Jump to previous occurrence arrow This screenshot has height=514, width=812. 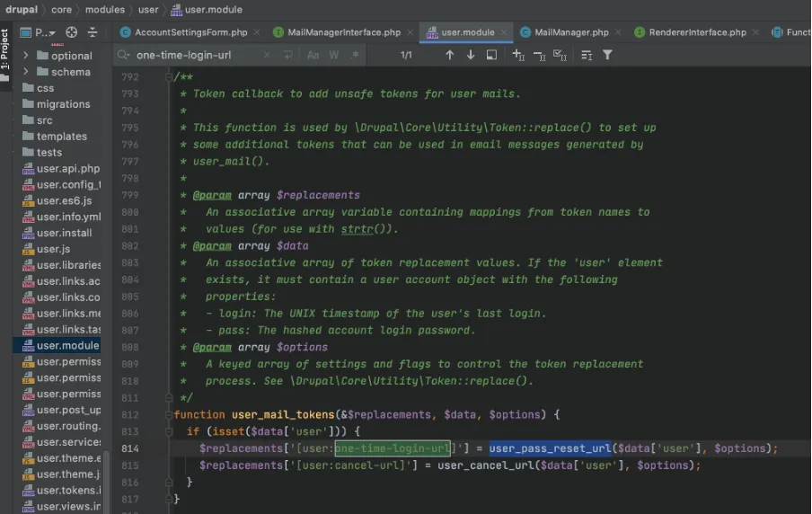[449, 55]
